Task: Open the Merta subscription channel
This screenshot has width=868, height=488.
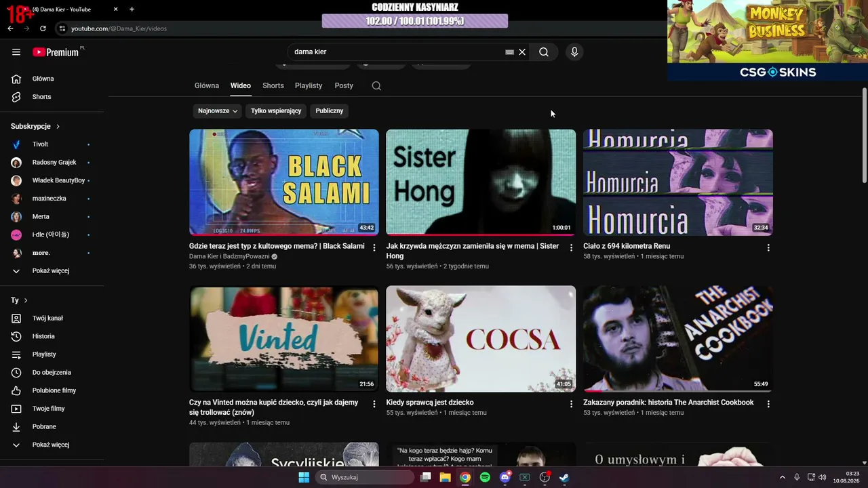Action: point(52,217)
